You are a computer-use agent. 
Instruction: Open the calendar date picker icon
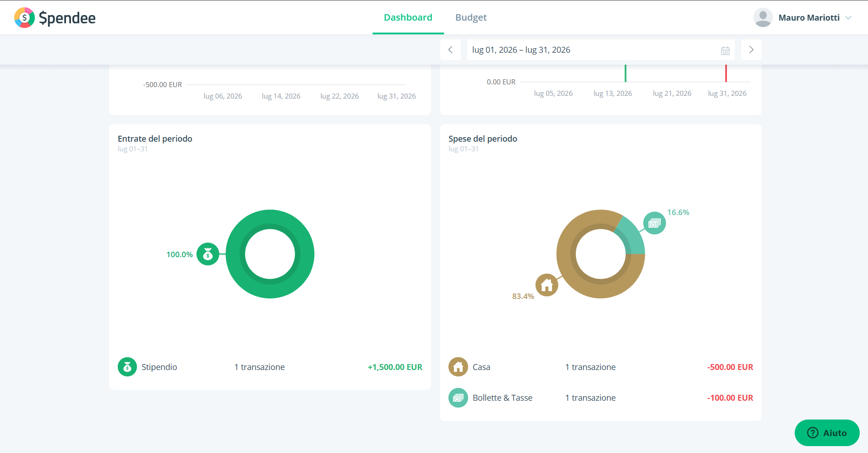[725, 50]
